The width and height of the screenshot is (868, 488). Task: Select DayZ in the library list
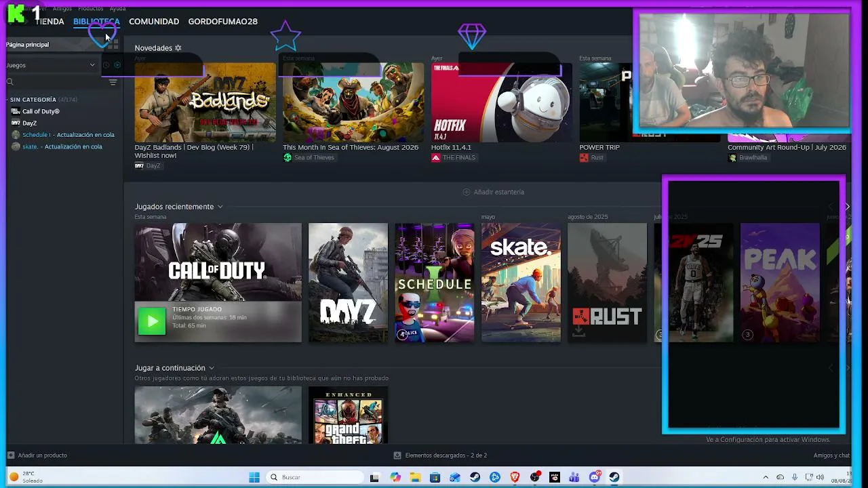29,123
